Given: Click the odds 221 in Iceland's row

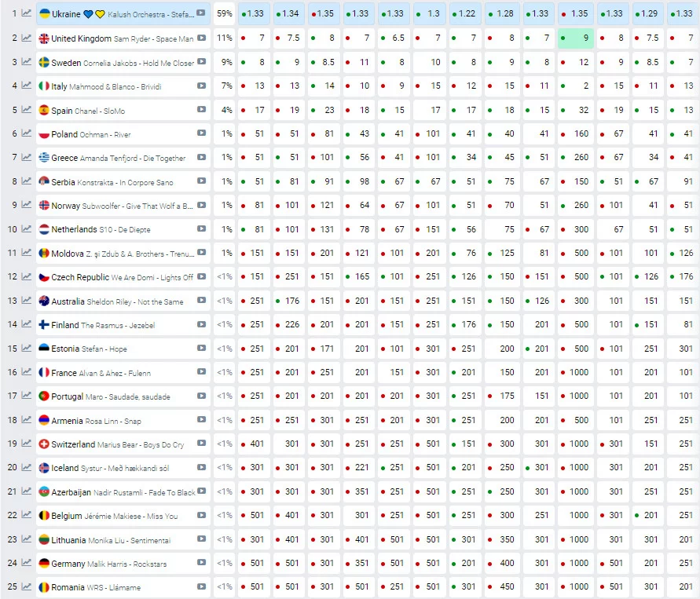Looking at the screenshot, I should point(358,467).
